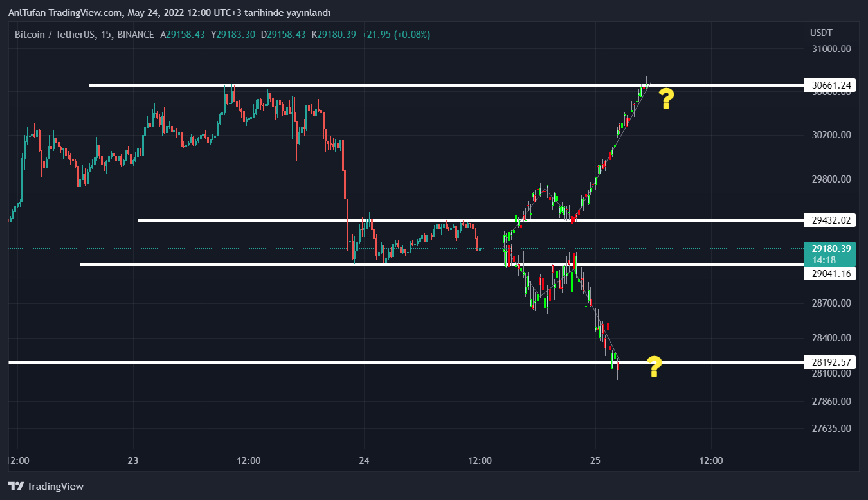Click the 31000.00 price axis tick
The width and height of the screenshot is (868, 500).
(x=831, y=49)
